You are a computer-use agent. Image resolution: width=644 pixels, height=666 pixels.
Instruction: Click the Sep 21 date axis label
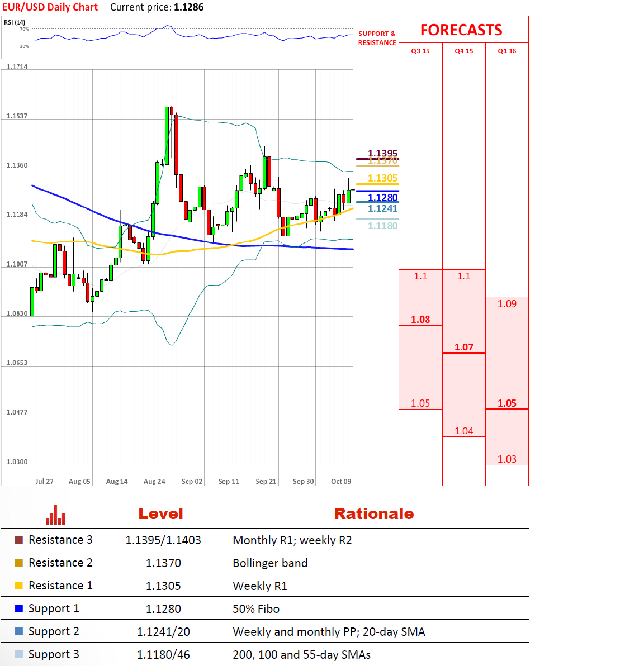(x=266, y=481)
